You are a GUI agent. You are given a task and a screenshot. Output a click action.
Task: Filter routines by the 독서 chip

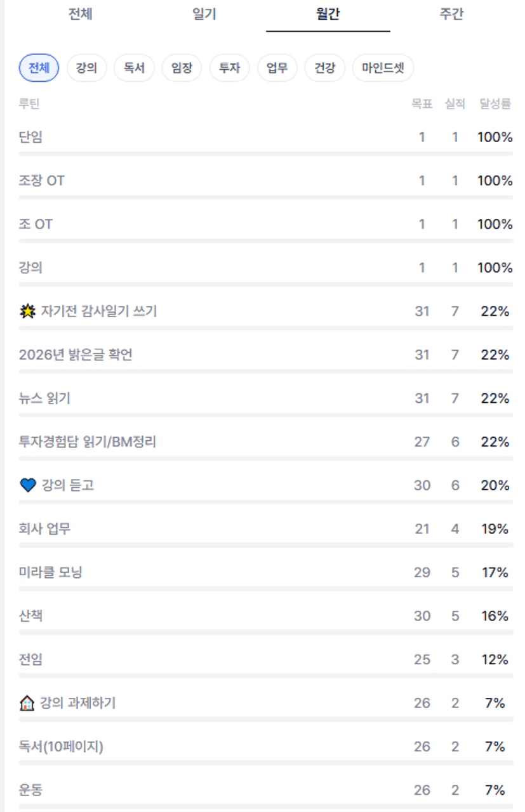(134, 68)
